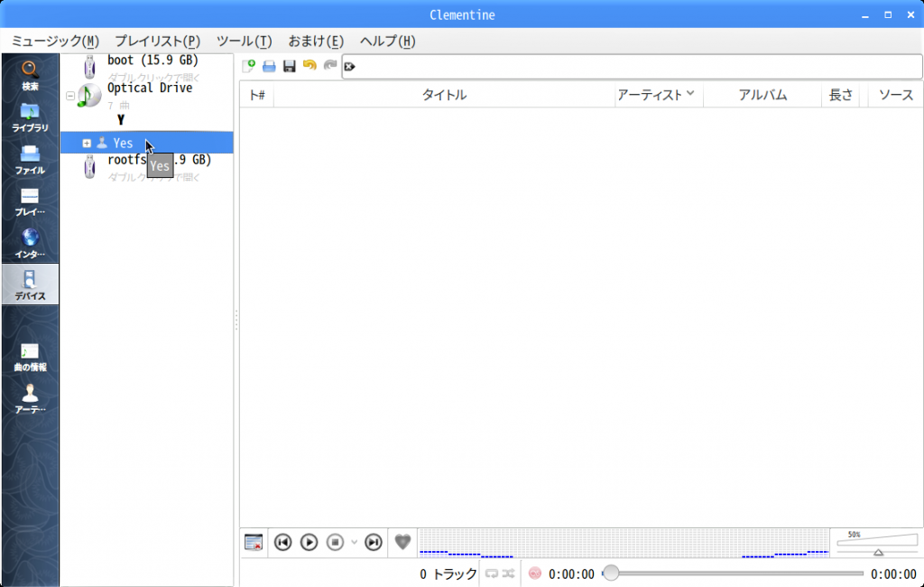The width and height of the screenshot is (924, 587).
Task: Sort by the タイトル column header
Action: tap(444, 95)
